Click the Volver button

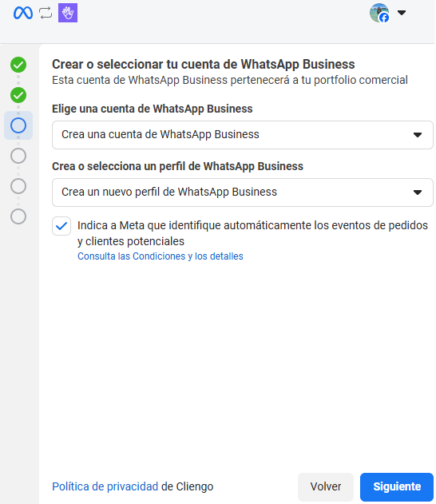(x=326, y=486)
